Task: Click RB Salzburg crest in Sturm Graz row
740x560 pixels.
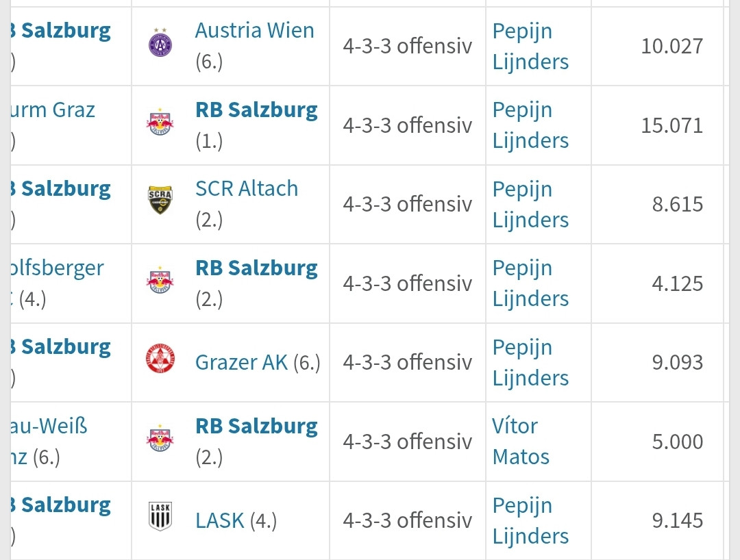Action: coord(160,125)
